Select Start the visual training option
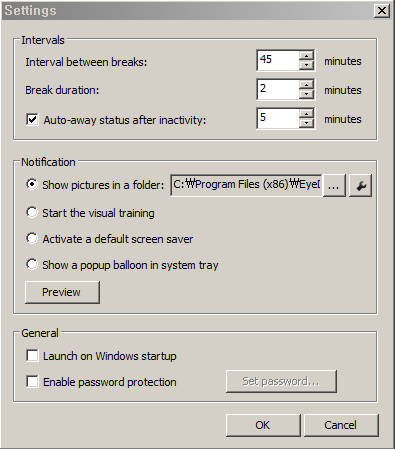 click(x=32, y=212)
